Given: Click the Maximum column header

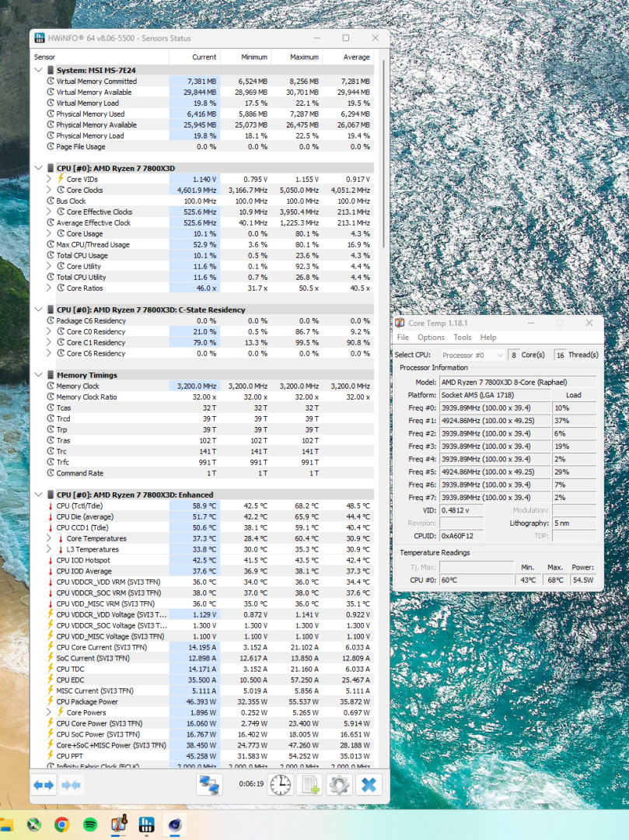Looking at the screenshot, I should 296,57.
